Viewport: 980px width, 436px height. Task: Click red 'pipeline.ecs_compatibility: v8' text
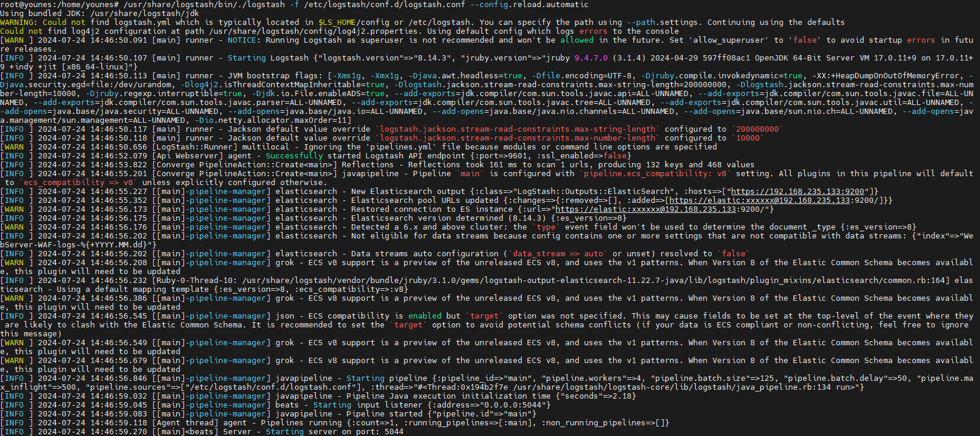655,174
